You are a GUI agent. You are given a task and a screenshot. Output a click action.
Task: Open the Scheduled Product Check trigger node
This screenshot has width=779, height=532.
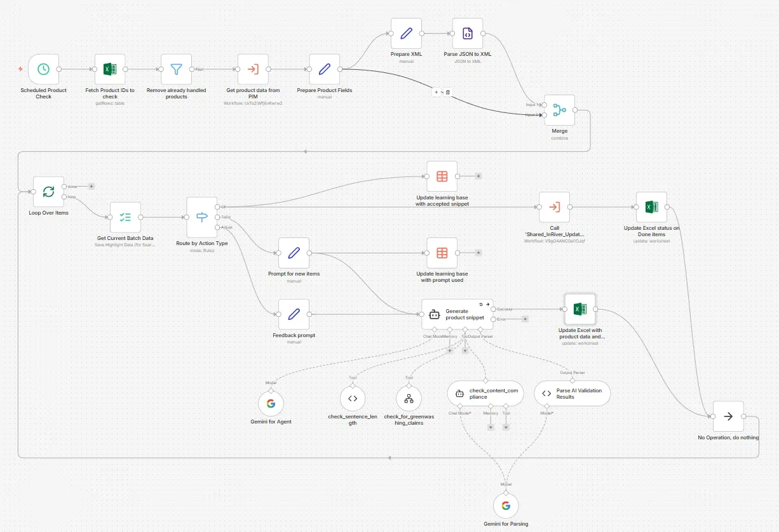click(43, 70)
